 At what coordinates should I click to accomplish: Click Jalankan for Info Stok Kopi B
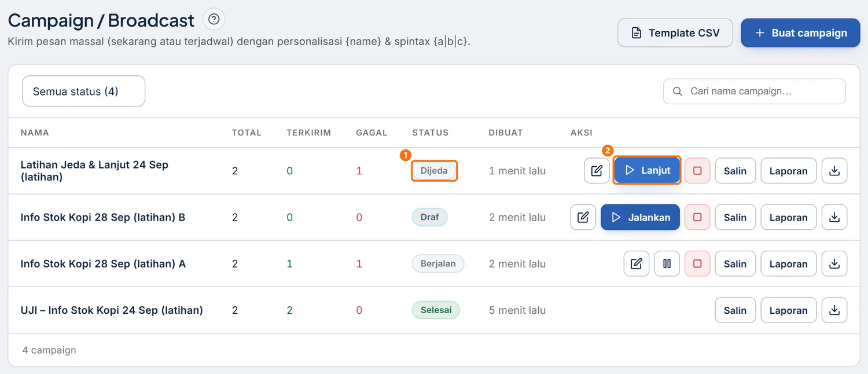pos(640,217)
